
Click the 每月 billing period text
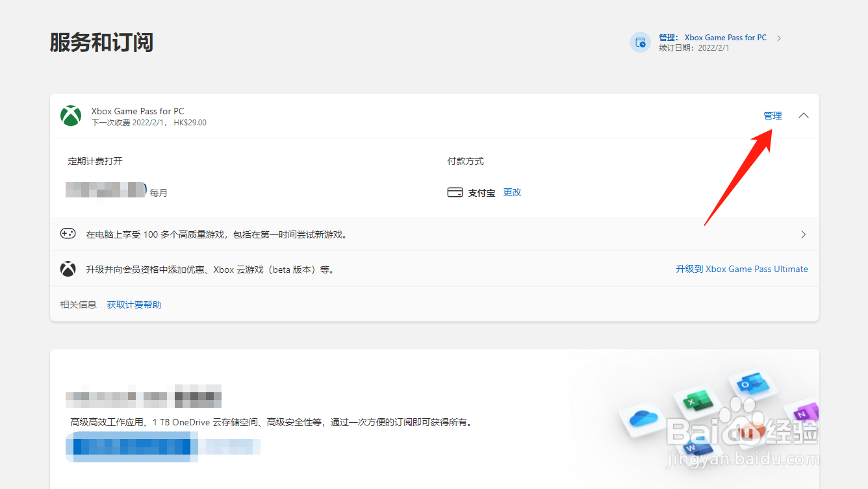coord(159,193)
